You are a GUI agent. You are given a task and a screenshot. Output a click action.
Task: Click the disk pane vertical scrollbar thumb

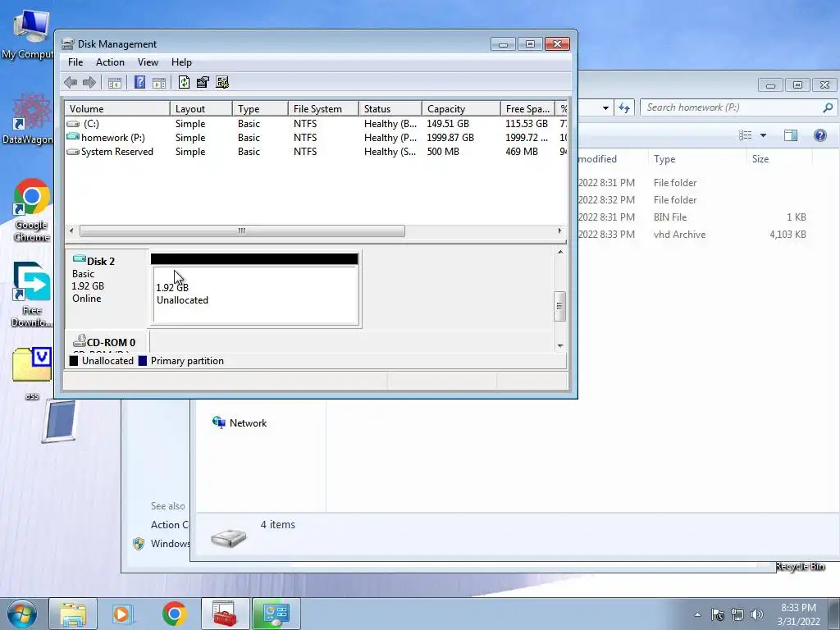pos(559,306)
